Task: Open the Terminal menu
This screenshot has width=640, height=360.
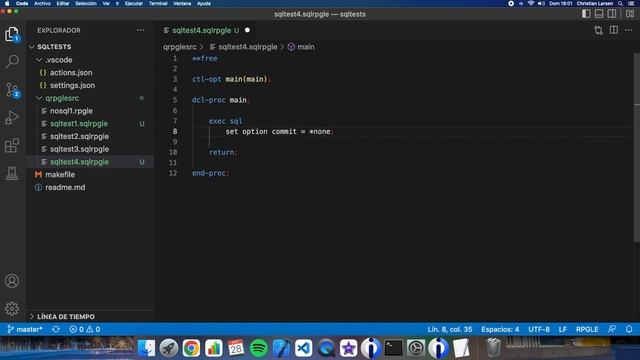Action: coord(158,3)
